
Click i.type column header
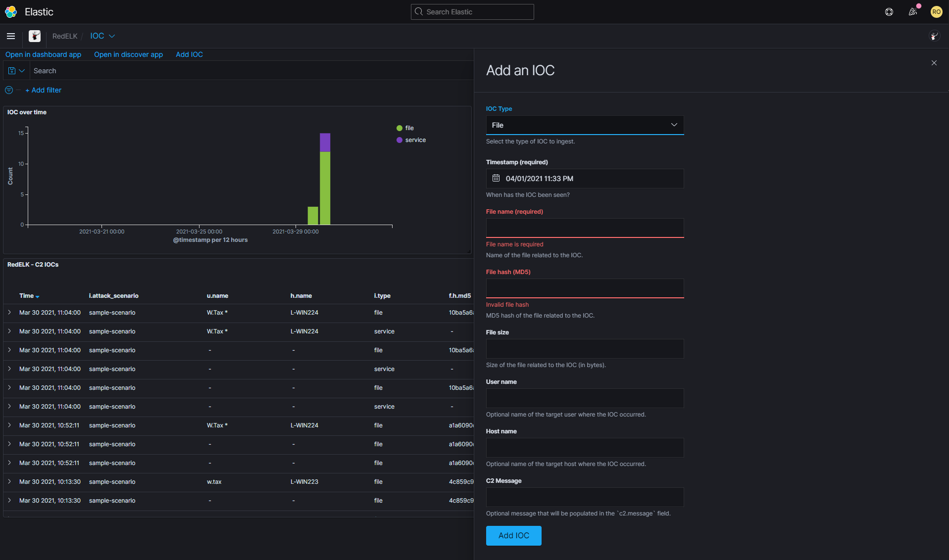382,296
